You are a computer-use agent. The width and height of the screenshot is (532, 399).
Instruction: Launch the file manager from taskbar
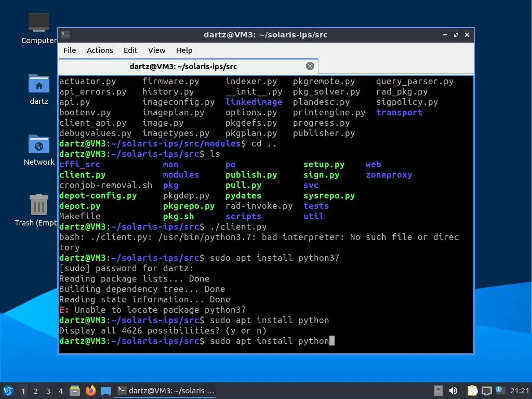coord(75,391)
